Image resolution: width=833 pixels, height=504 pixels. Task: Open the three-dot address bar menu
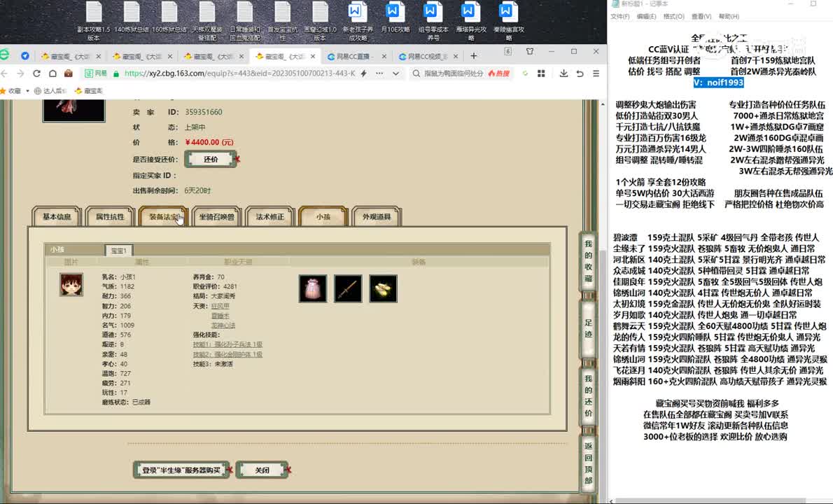pyautogui.click(x=379, y=73)
